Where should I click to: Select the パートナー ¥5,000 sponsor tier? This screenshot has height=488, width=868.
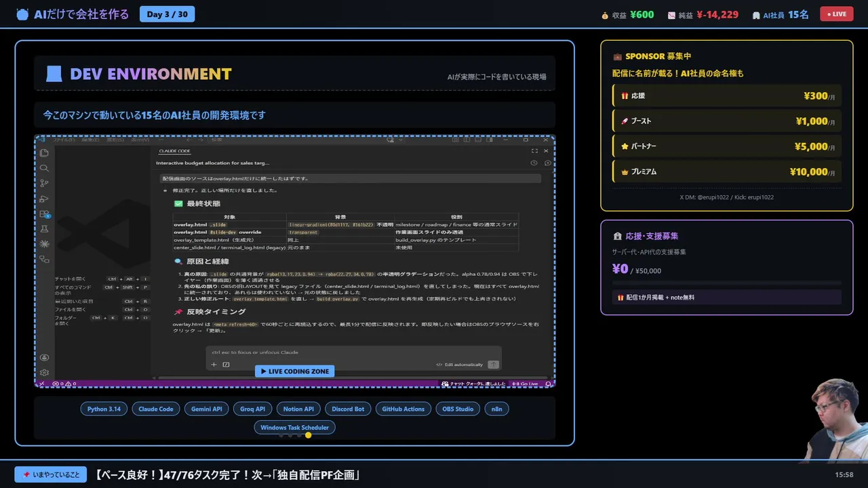click(727, 146)
